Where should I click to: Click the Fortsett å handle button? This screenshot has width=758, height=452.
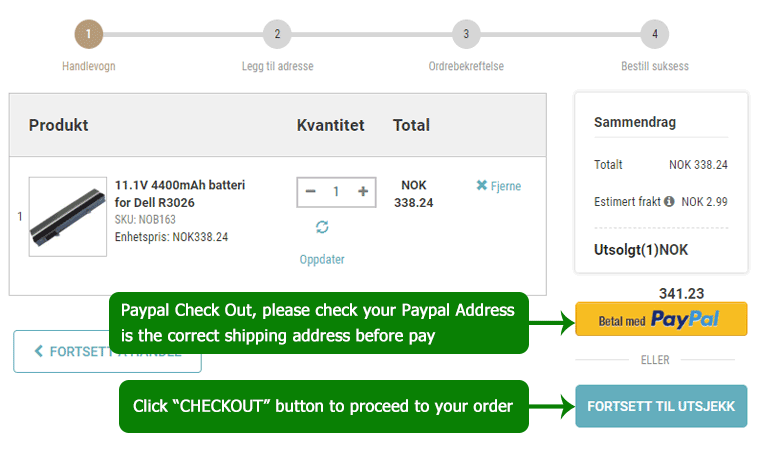coord(60,352)
